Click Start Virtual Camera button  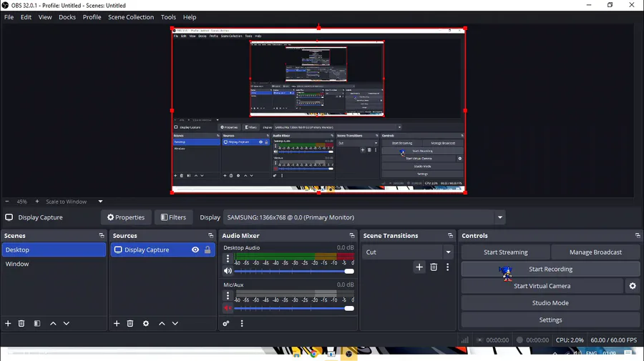click(542, 286)
